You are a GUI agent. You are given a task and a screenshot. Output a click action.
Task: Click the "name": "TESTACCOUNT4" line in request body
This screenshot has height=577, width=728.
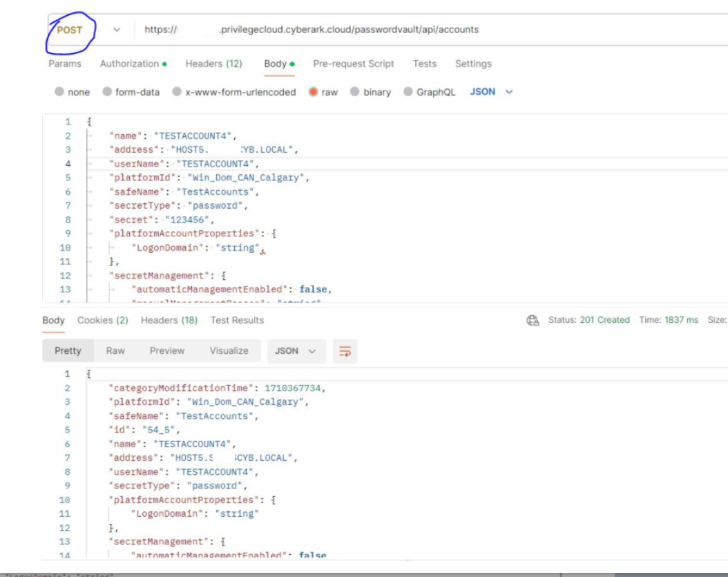[x=173, y=135]
